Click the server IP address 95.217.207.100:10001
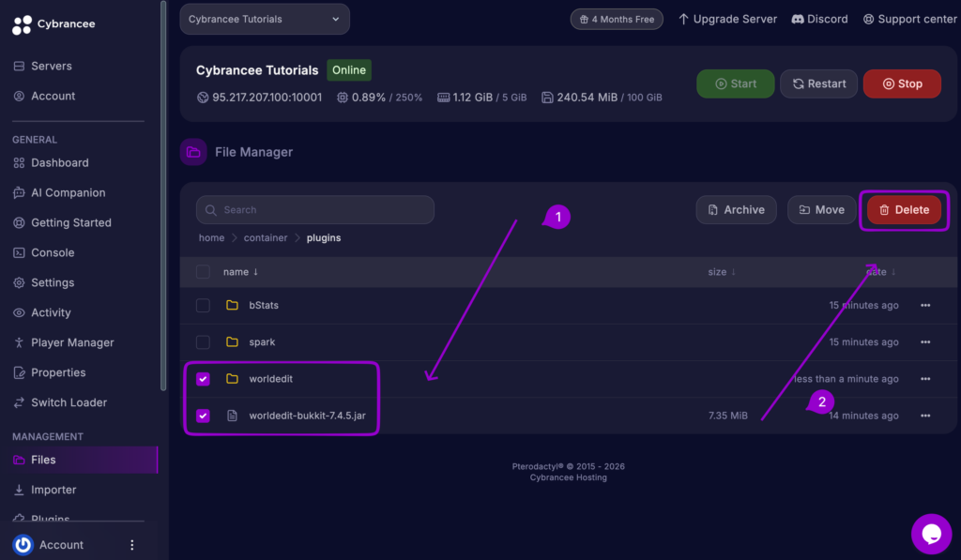The width and height of the screenshot is (961, 560). click(x=267, y=98)
